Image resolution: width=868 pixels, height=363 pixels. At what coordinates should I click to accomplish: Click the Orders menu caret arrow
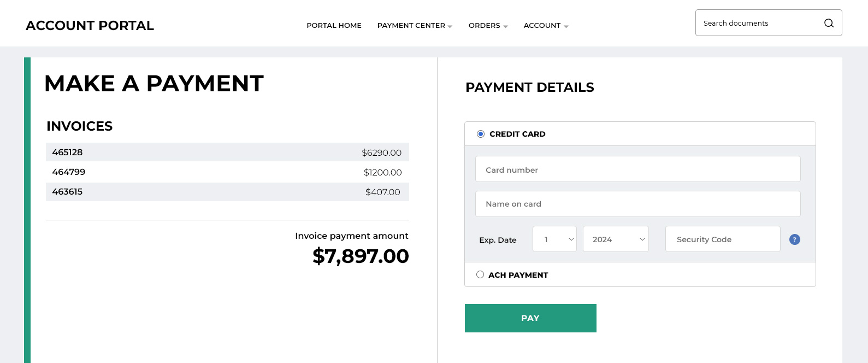tap(505, 26)
